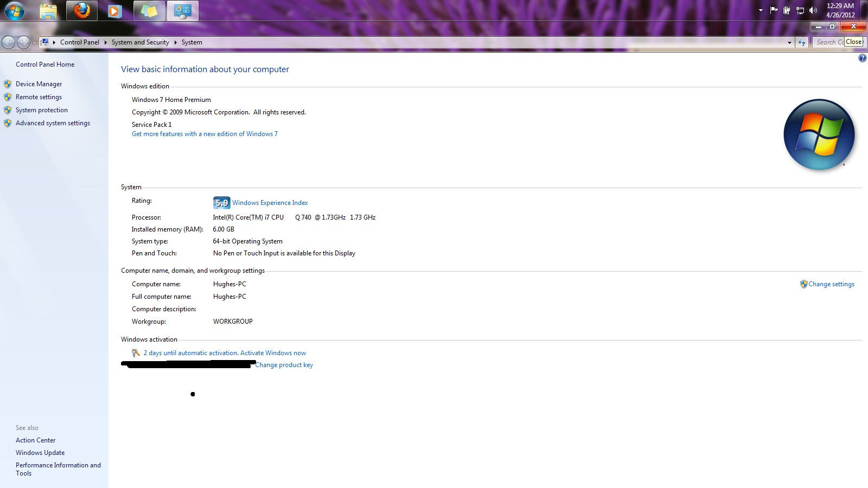
Task: Open Windows Update link
Action: click(x=40, y=453)
